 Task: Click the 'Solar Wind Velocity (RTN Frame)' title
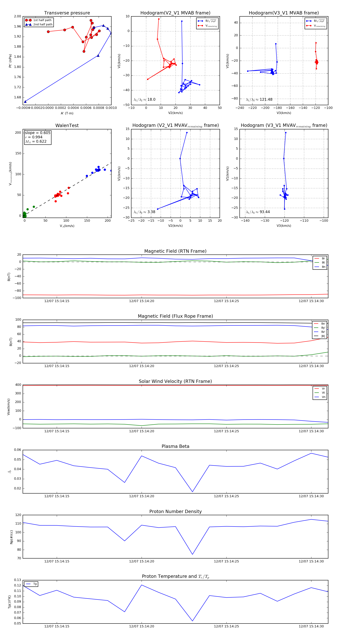pyautogui.click(x=175, y=382)
